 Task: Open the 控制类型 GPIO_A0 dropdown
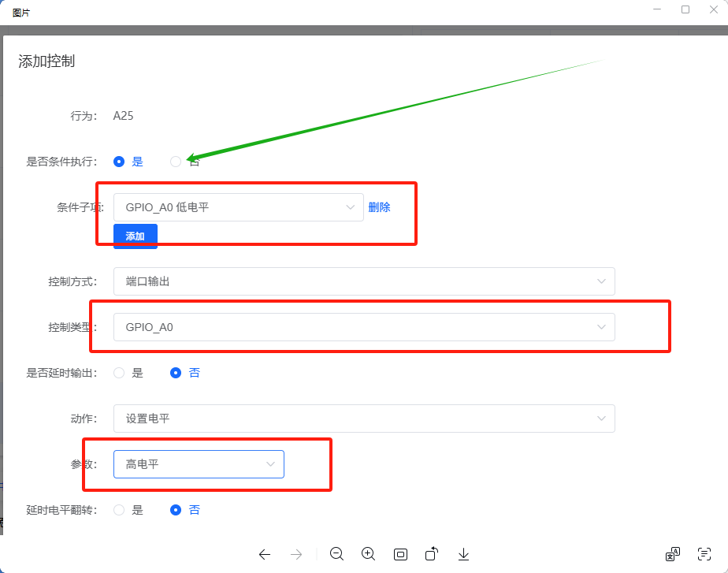pos(364,327)
